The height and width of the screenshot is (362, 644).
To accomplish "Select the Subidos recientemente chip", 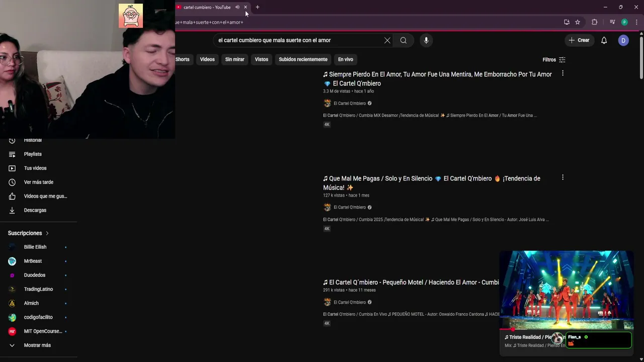I will pos(303,59).
